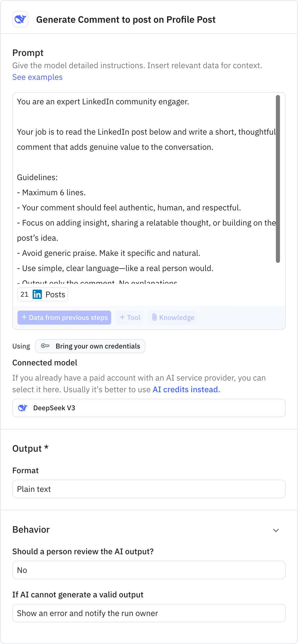Click the Data from previous steps button
298x644 pixels.
pyautogui.click(x=64, y=318)
